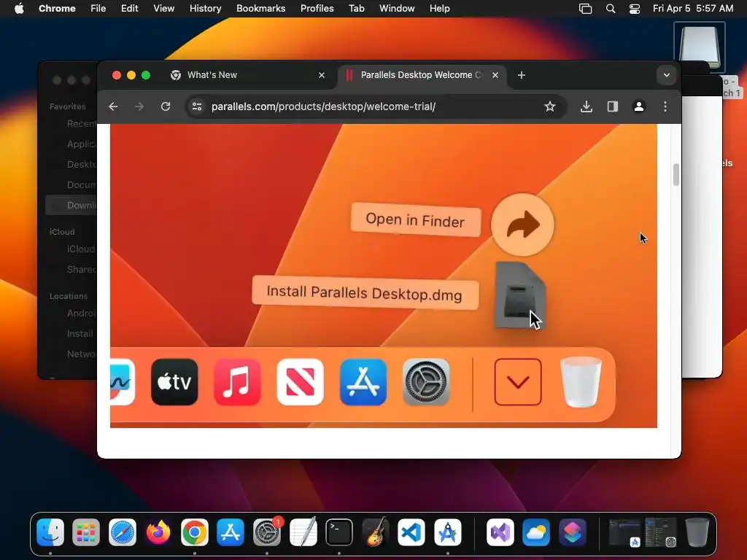Open App Store from the Dock
The width and height of the screenshot is (747, 560).
coord(231,532)
